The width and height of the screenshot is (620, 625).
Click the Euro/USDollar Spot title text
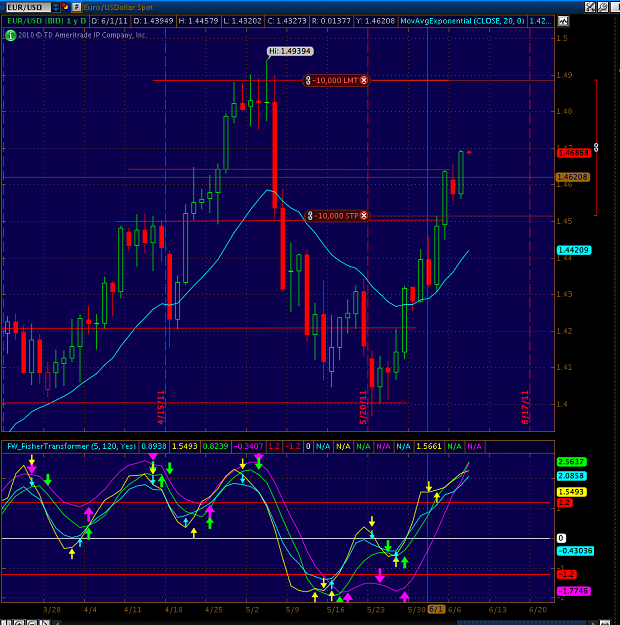coord(118,7)
